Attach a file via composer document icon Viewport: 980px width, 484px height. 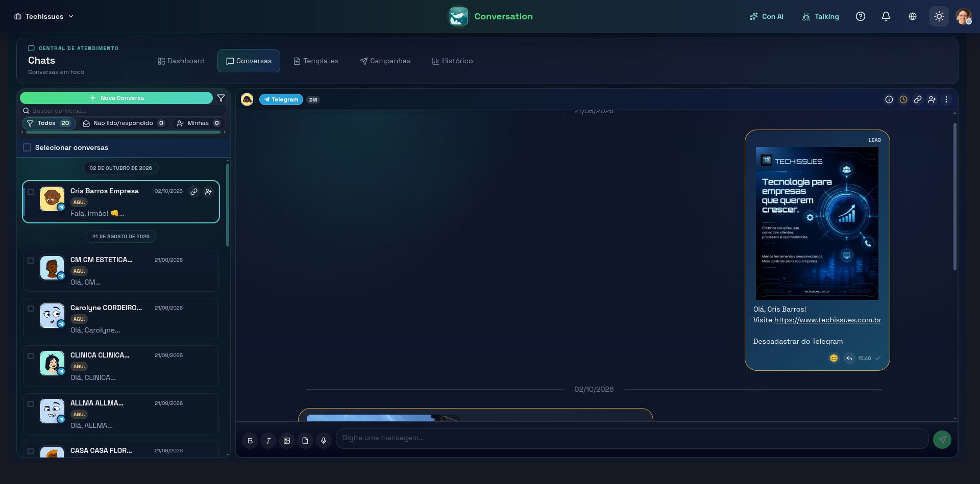coord(305,441)
